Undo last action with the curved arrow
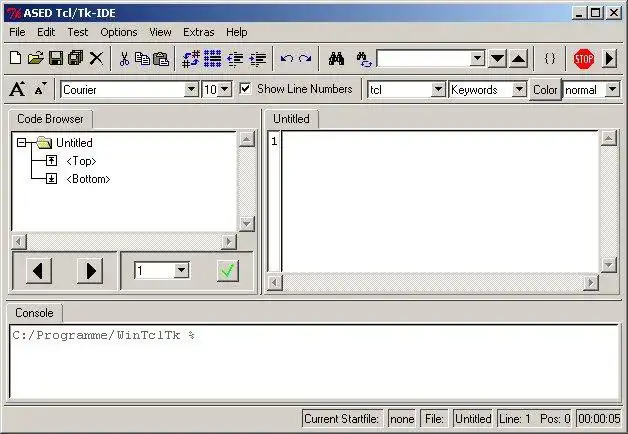This screenshot has width=628, height=434. pos(286,59)
